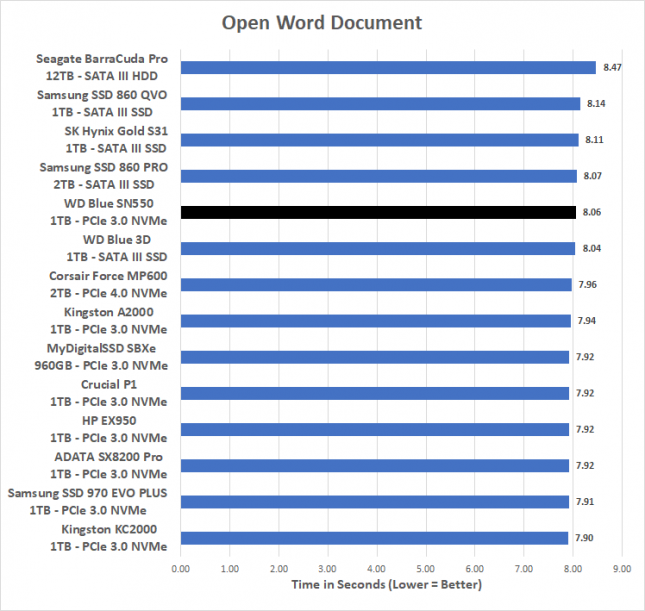Click the 7.92 value beside Crucial P1

pyautogui.click(x=585, y=393)
